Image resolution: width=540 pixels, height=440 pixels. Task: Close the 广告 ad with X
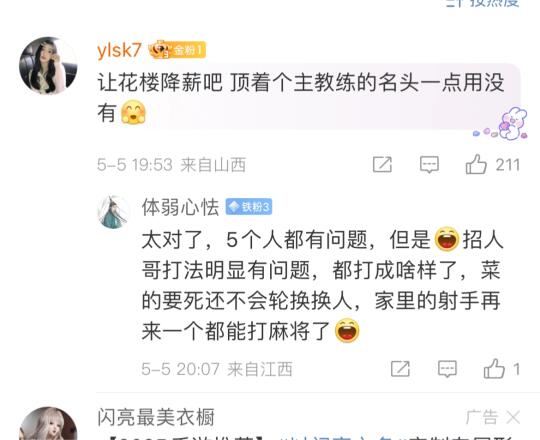click(513, 418)
